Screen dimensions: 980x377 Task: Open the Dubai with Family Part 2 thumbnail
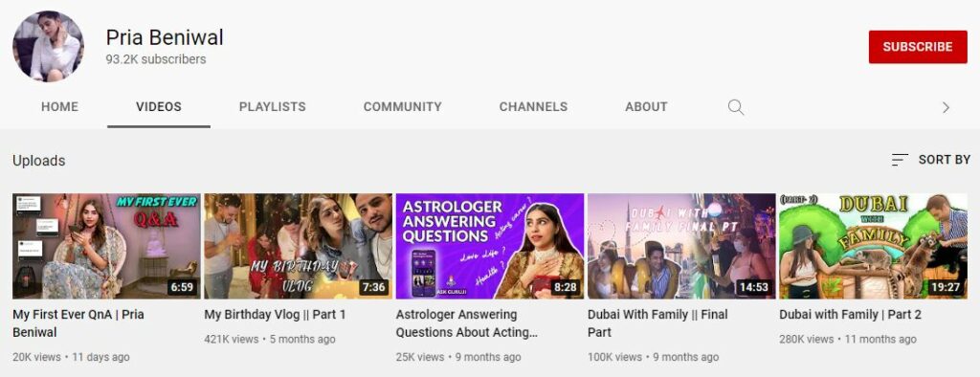tap(873, 246)
